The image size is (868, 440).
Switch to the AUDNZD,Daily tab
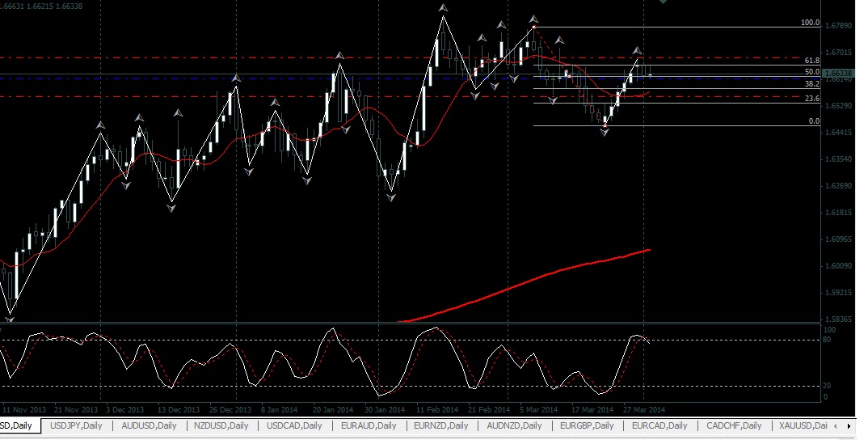514,425
